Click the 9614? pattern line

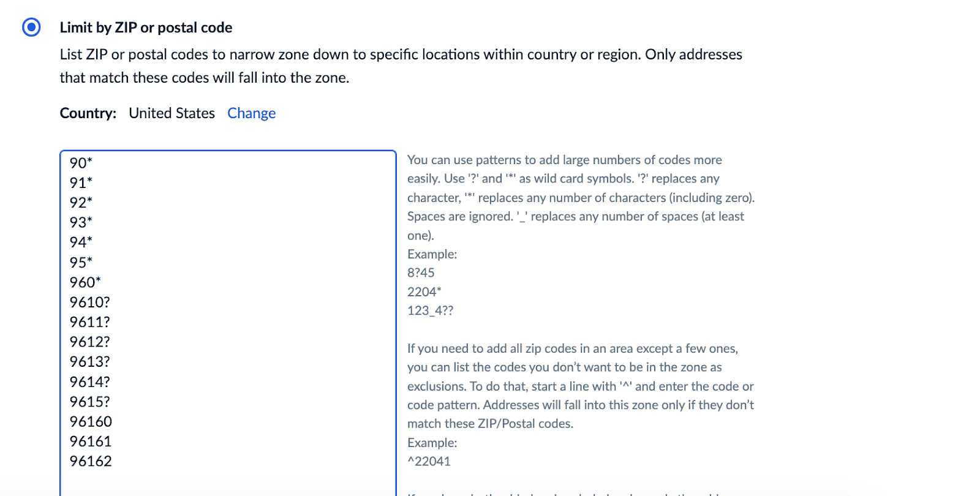pyautogui.click(x=89, y=382)
